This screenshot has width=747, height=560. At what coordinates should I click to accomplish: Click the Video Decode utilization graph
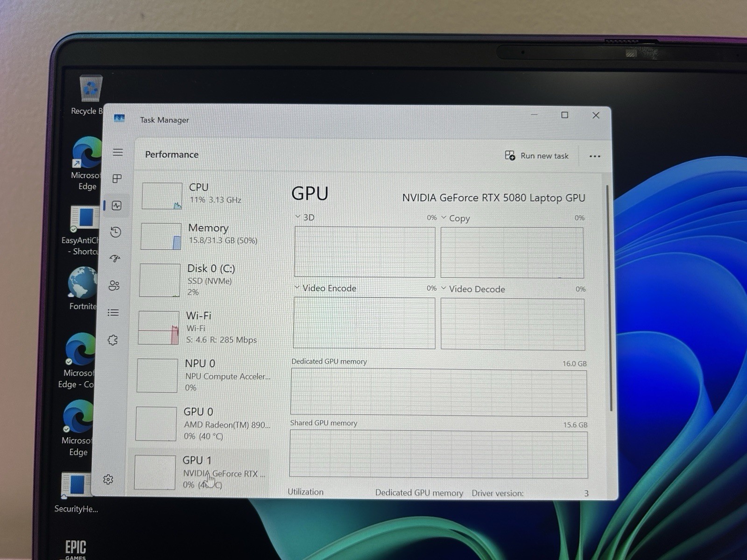(x=513, y=324)
